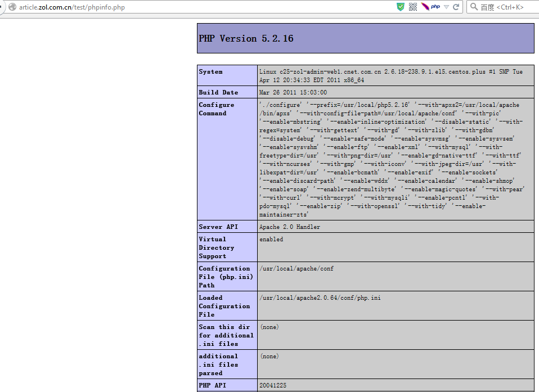Select the Loaded Configuration File label

(x=224, y=306)
